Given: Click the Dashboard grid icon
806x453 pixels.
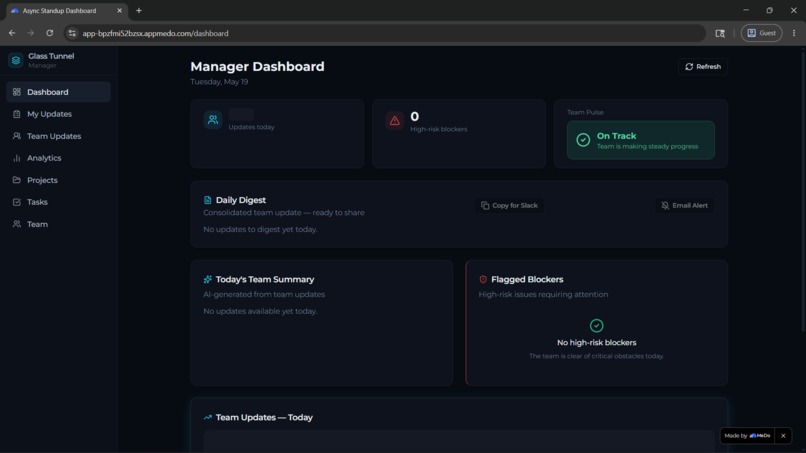Looking at the screenshot, I should pos(16,92).
